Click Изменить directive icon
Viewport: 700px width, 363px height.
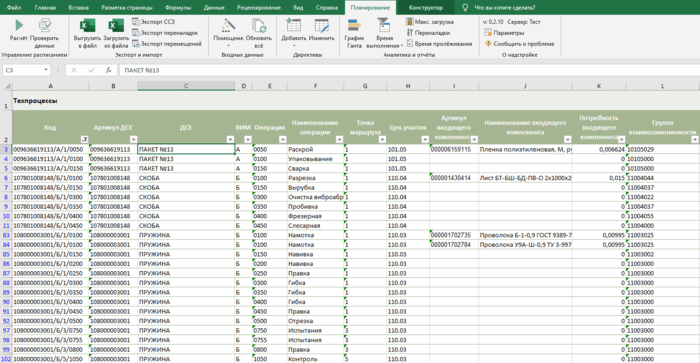tap(321, 30)
